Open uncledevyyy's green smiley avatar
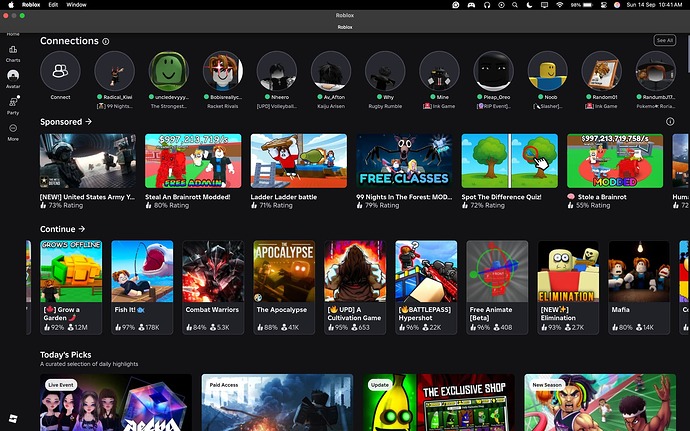This screenshot has height=431, width=690. click(169, 71)
